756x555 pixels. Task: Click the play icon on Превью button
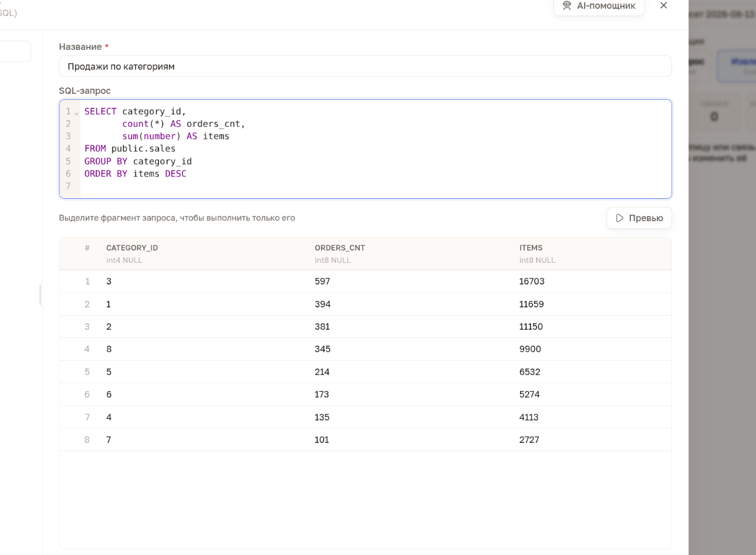tap(620, 218)
